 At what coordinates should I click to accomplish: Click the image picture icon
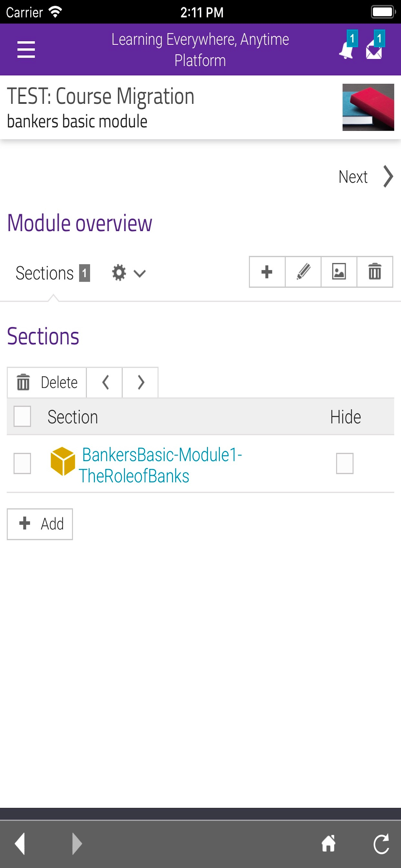[x=339, y=272]
